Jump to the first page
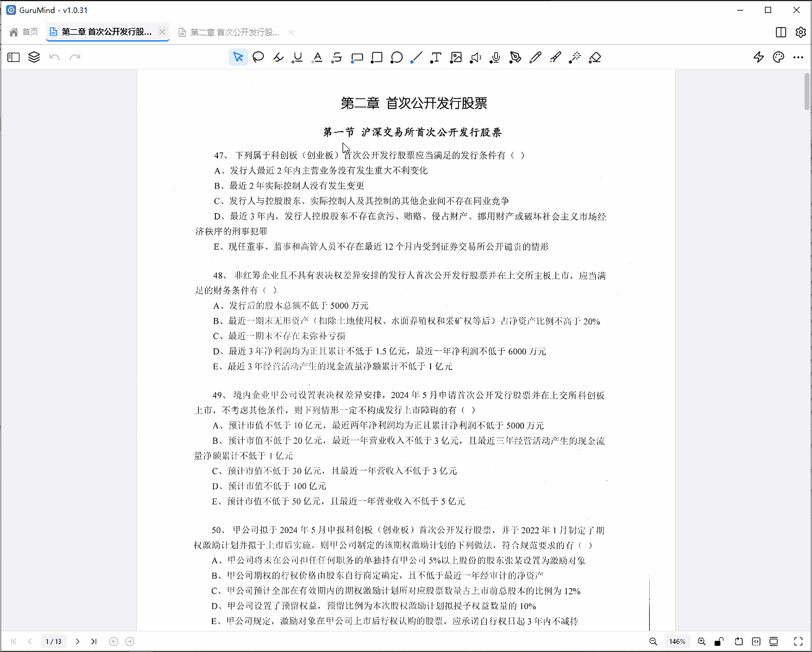812x652 pixels. (x=14, y=641)
